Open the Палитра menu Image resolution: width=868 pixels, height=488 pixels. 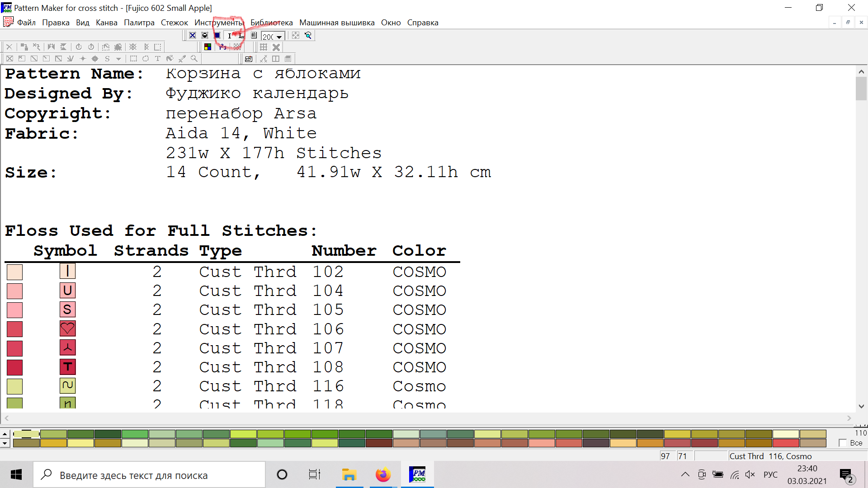pos(139,23)
